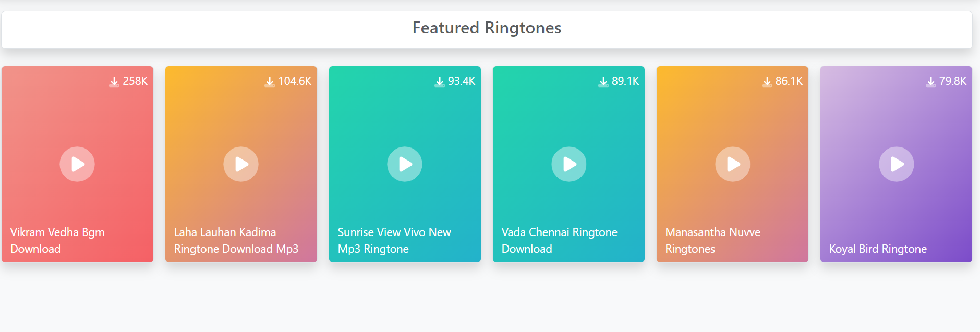Click download icon showing 258K
The width and height of the screenshot is (980, 332).
(114, 82)
